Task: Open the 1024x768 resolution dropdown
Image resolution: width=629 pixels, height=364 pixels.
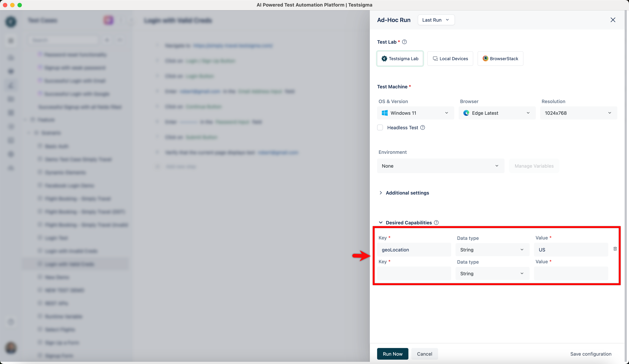Action: click(x=578, y=113)
